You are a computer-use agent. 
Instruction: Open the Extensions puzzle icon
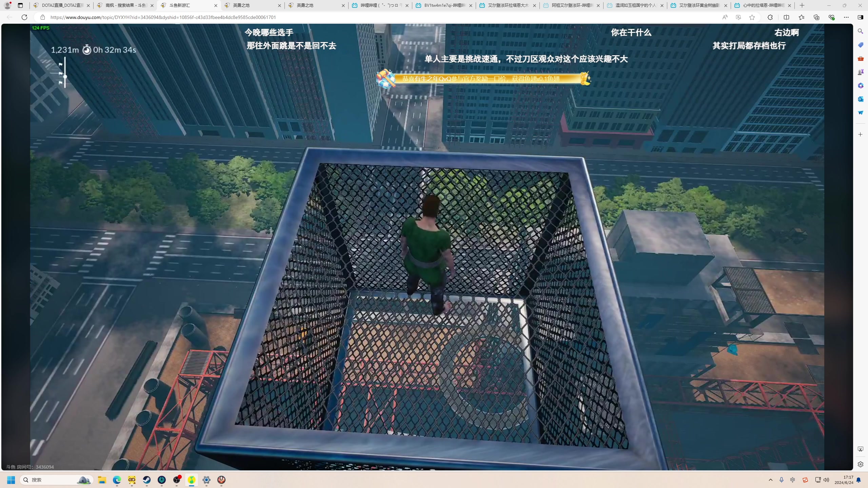pos(770,17)
